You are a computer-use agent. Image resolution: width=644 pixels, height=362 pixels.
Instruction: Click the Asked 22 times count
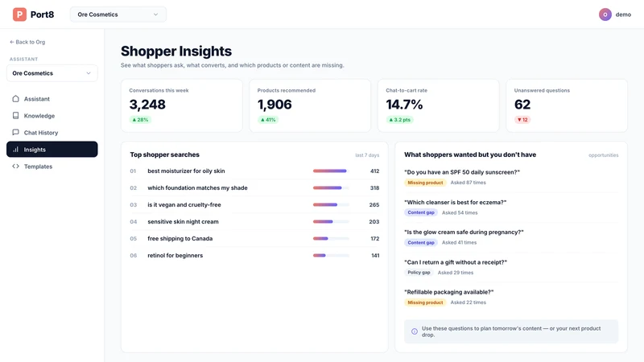pos(468,302)
